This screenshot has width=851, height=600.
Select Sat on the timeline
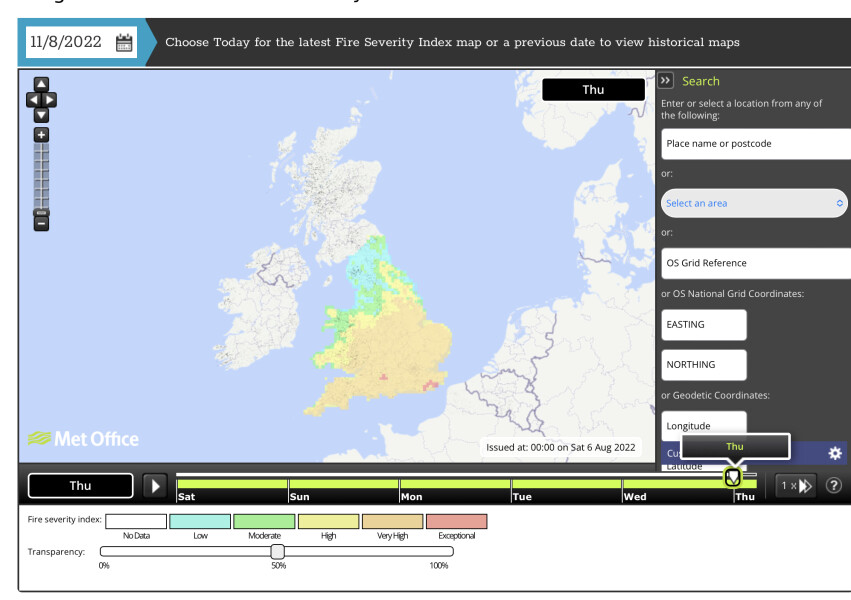[185, 496]
